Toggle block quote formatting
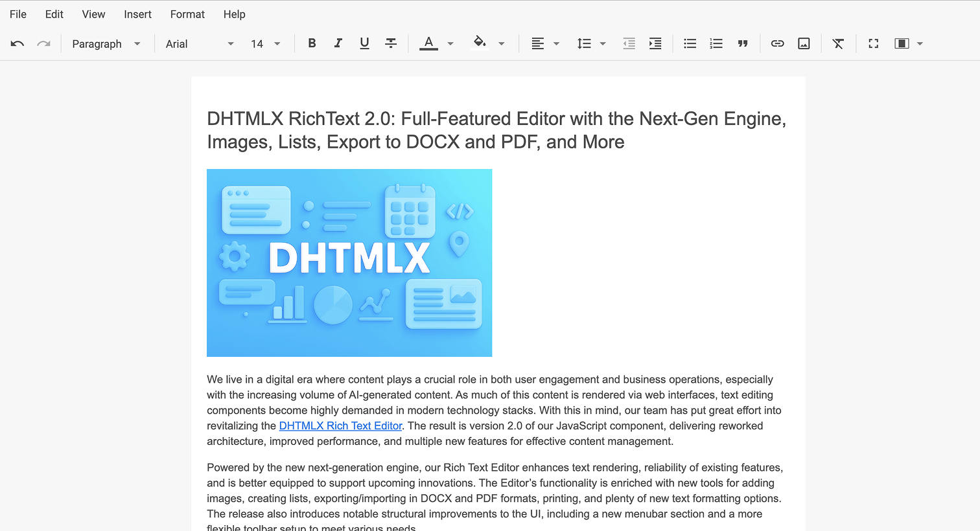 pyautogui.click(x=743, y=43)
